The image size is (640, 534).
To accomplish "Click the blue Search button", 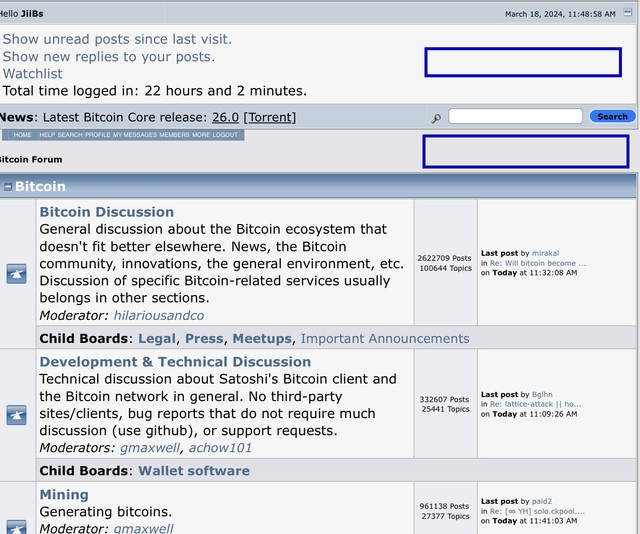I will 612,116.
